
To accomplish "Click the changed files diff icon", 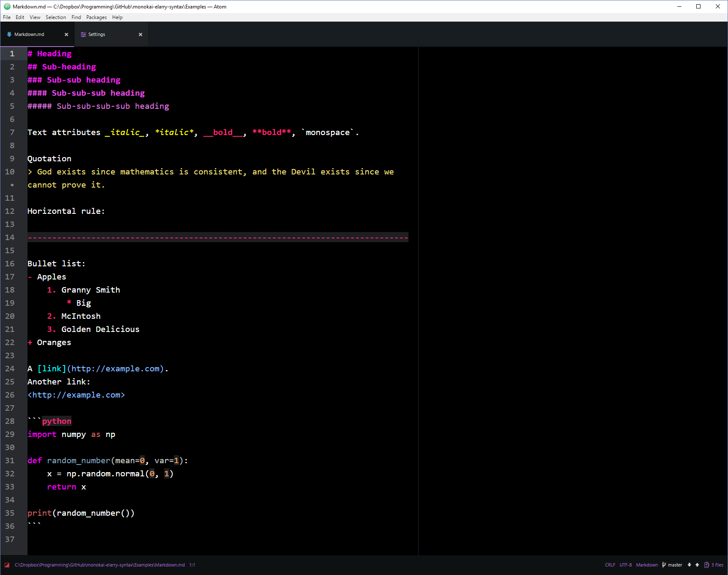I will tap(706, 565).
